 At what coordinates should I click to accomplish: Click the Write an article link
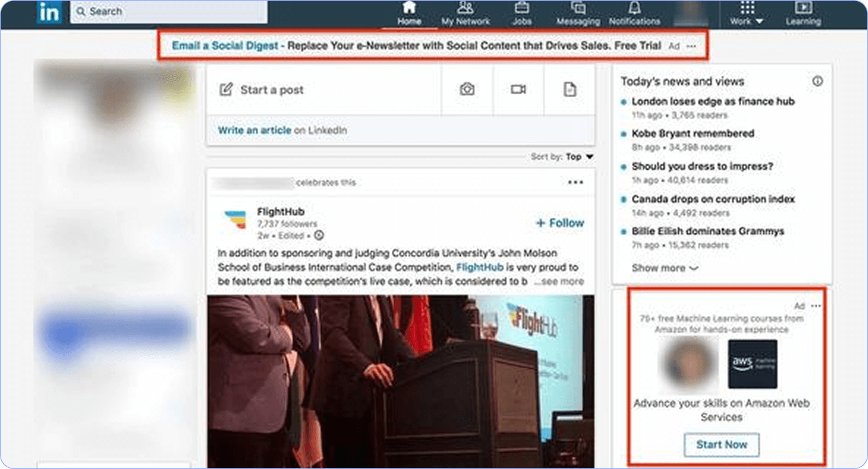tap(254, 130)
